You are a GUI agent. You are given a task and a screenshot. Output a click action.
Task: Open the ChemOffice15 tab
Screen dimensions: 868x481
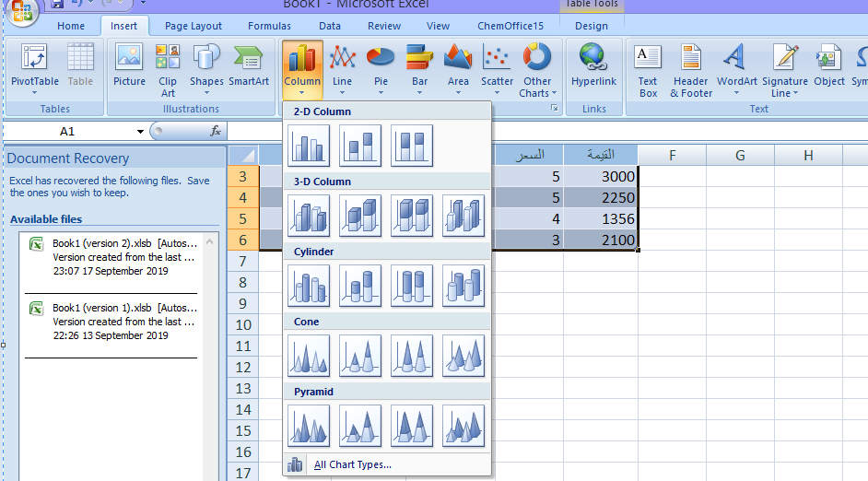(510, 26)
